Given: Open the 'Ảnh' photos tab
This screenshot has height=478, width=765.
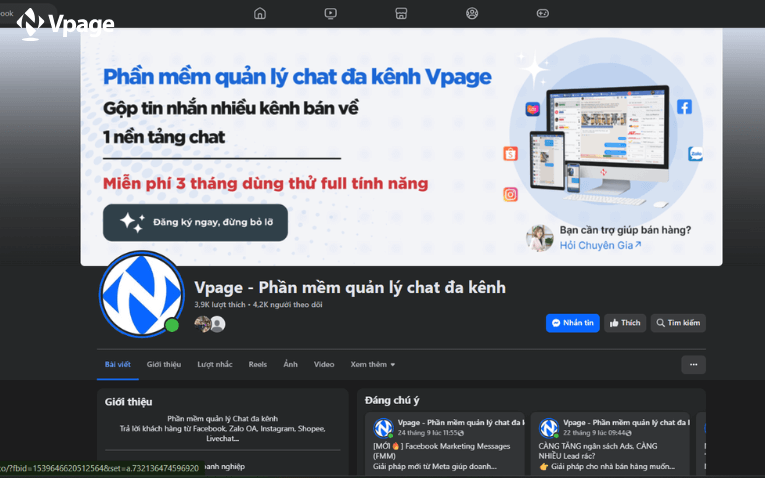Looking at the screenshot, I should 290,365.
